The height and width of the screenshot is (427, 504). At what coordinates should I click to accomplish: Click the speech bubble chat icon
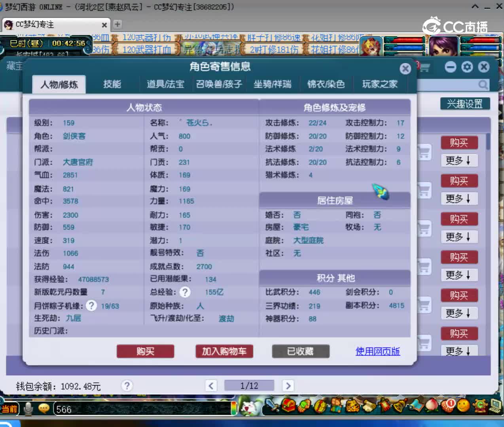44,408
